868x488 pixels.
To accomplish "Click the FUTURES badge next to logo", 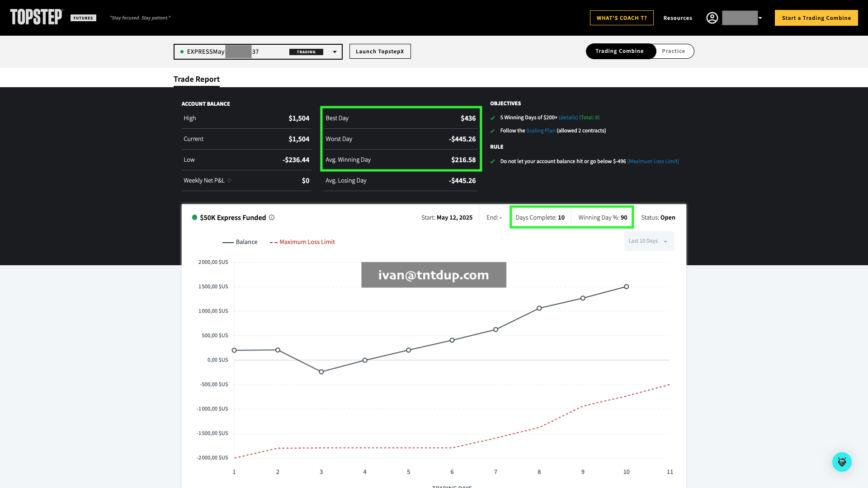I will pyautogui.click(x=83, y=18).
